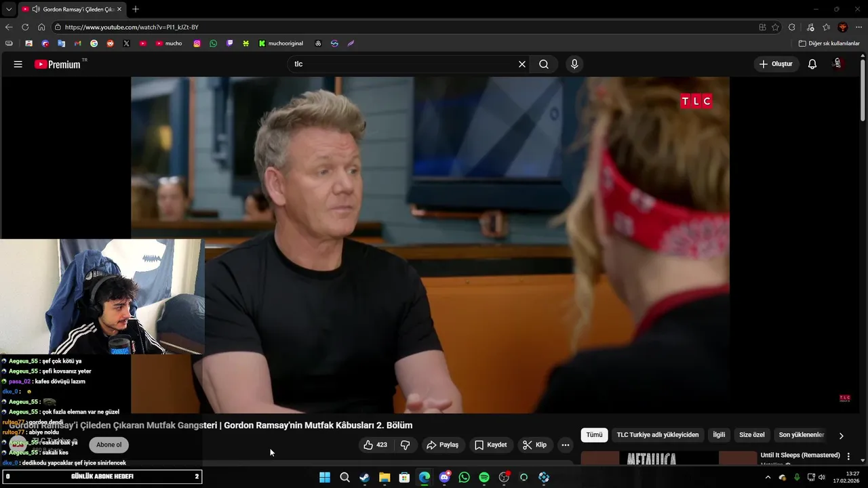Close the Gordon Ramsay YouTube tab

[x=119, y=9]
